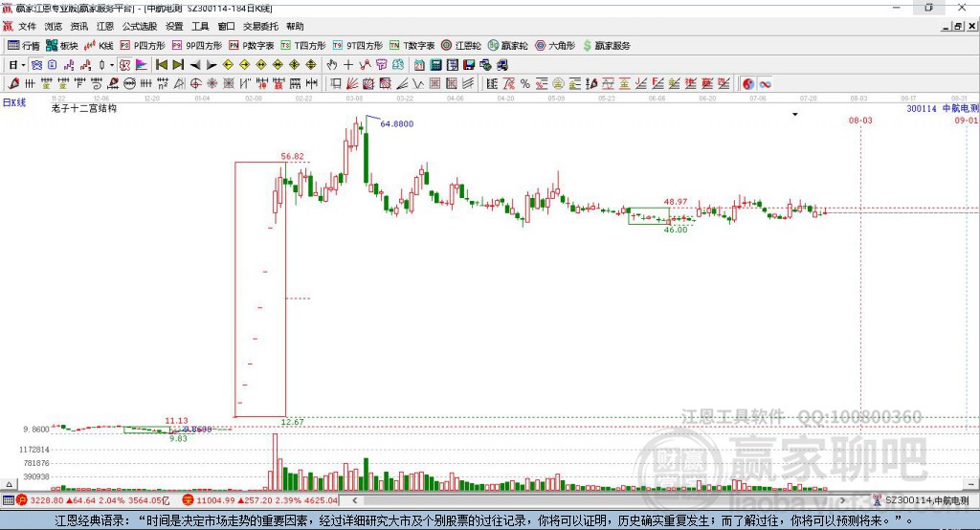Open the calculator tool icon
Screen dimensions: 980x530
pyautogui.click(x=435, y=65)
